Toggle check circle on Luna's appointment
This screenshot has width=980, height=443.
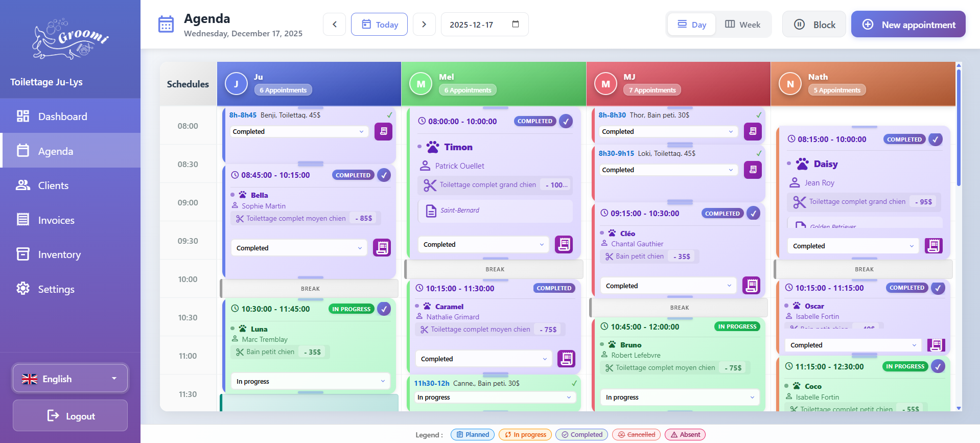click(384, 309)
